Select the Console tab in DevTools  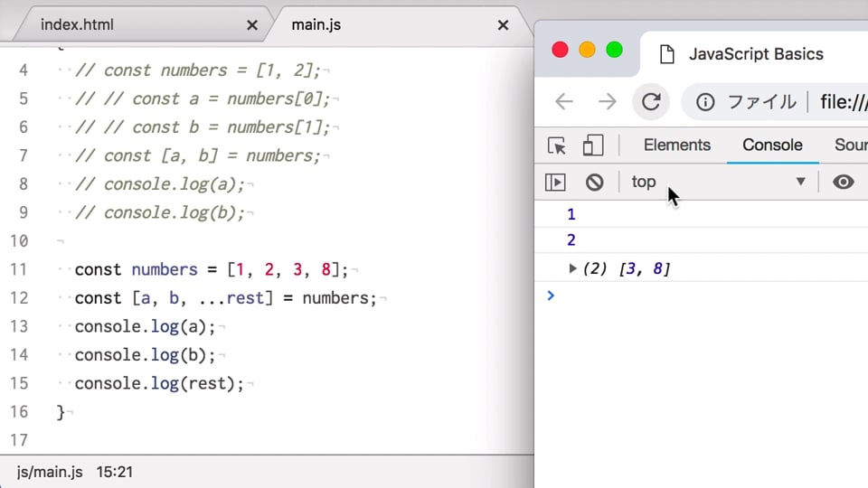click(772, 145)
